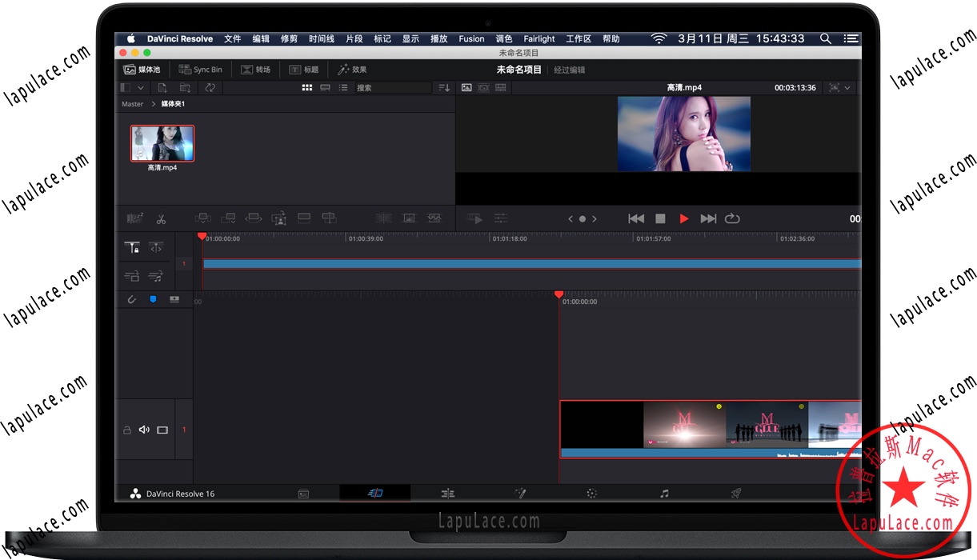Open the viewer tools sliders icon
Image resolution: width=977 pixels, height=560 pixels.
(x=501, y=218)
